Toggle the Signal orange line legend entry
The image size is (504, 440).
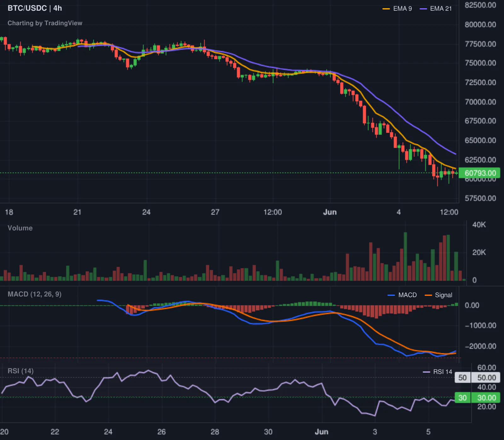438,295
